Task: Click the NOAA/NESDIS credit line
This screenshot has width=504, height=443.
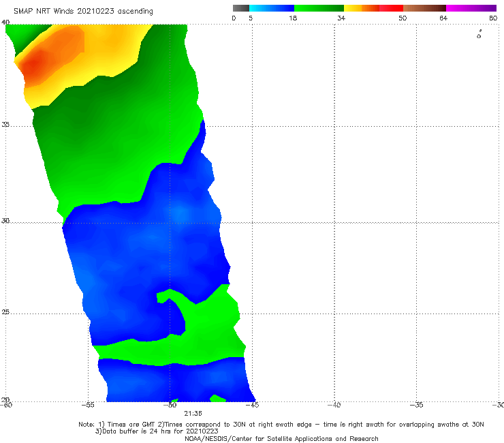Action: click(281, 438)
